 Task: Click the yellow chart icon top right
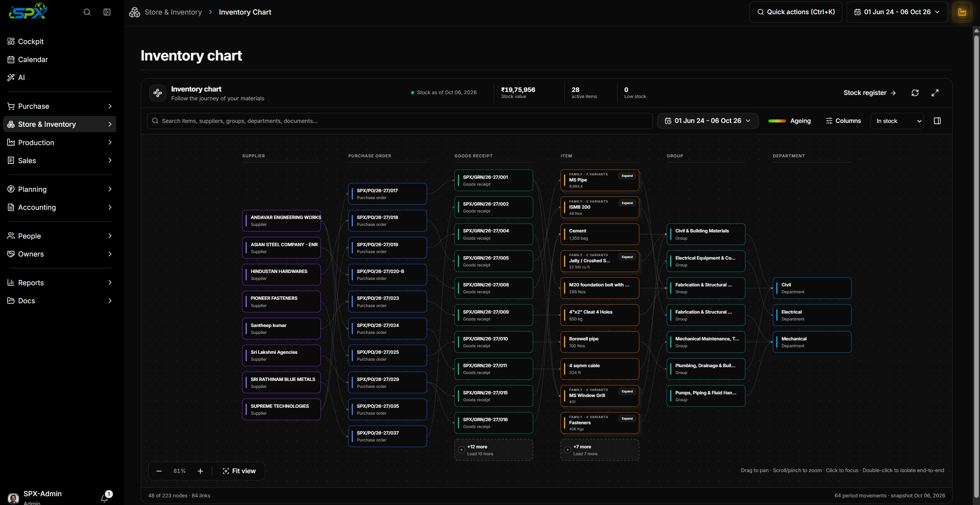tap(962, 12)
